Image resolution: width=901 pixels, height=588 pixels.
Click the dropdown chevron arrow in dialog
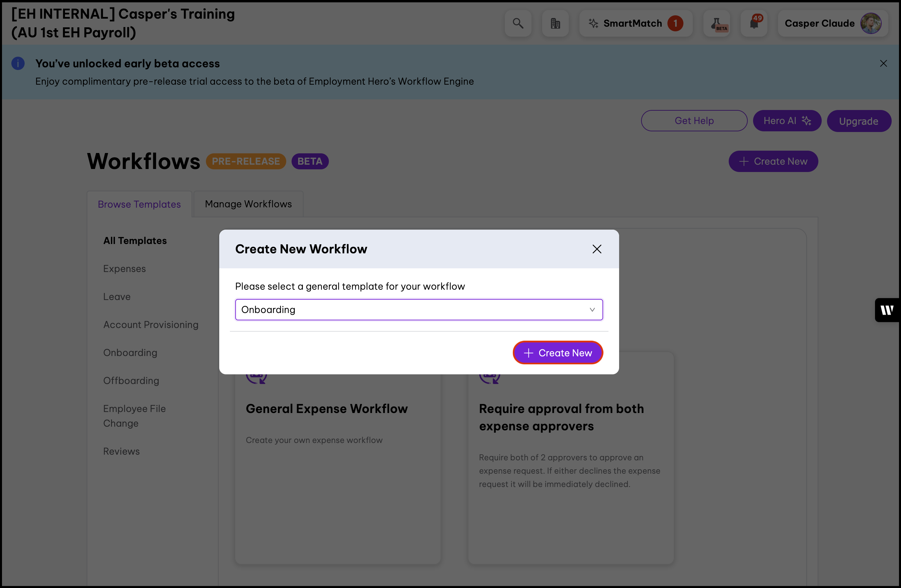[592, 310]
